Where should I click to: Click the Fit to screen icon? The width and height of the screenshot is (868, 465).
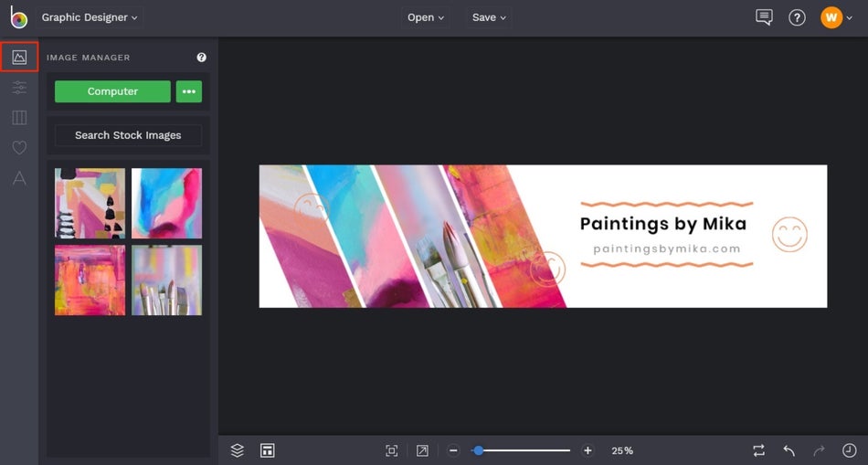tap(391, 450)
